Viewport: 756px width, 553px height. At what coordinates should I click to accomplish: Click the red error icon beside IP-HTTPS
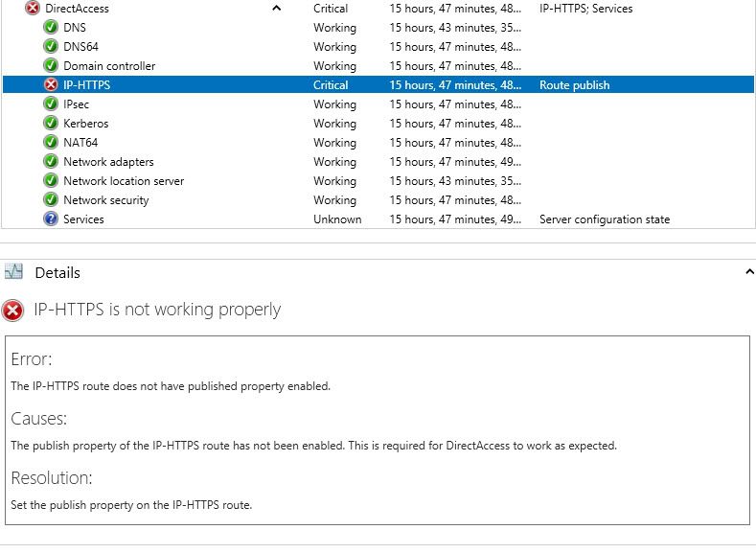[x=51, y=85]
